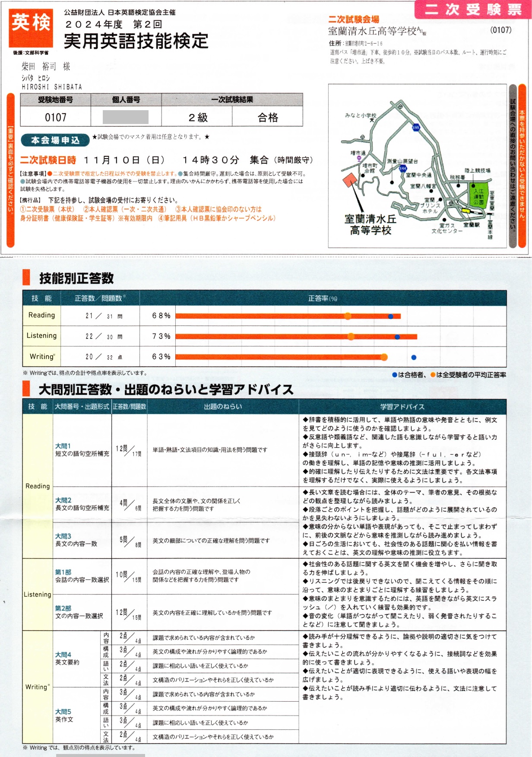Open the venue map image
Screen dimensions: 532x757
[x=417, y=166]
